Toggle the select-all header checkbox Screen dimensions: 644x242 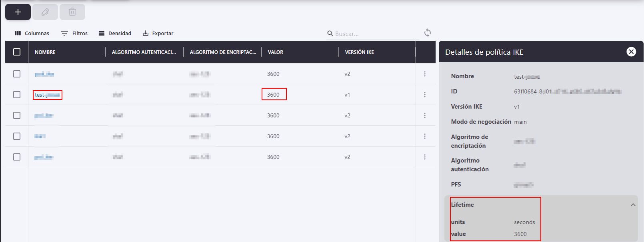tap(17, 52)
